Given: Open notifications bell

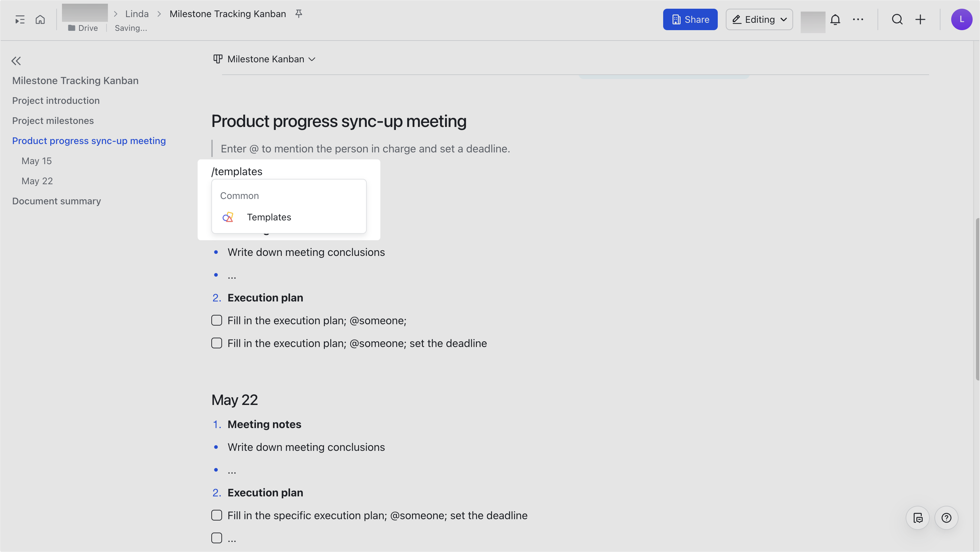Looking at the screenshot, I should (835, 19).
